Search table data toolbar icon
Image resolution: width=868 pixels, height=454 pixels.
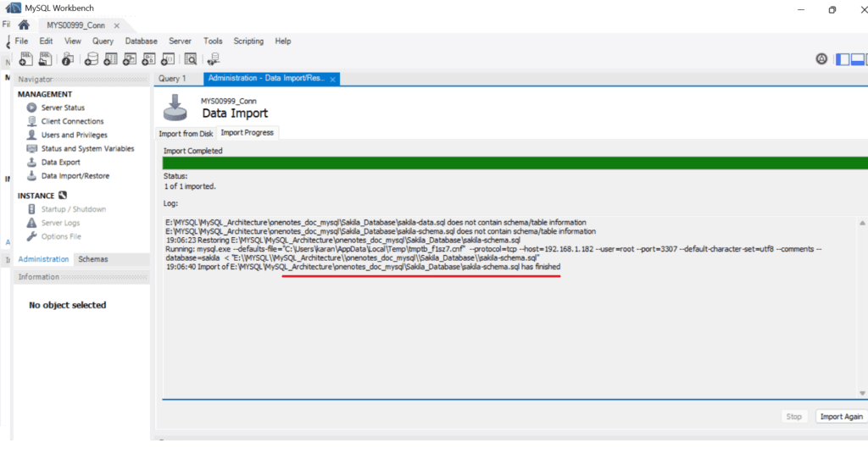(191, 59)
